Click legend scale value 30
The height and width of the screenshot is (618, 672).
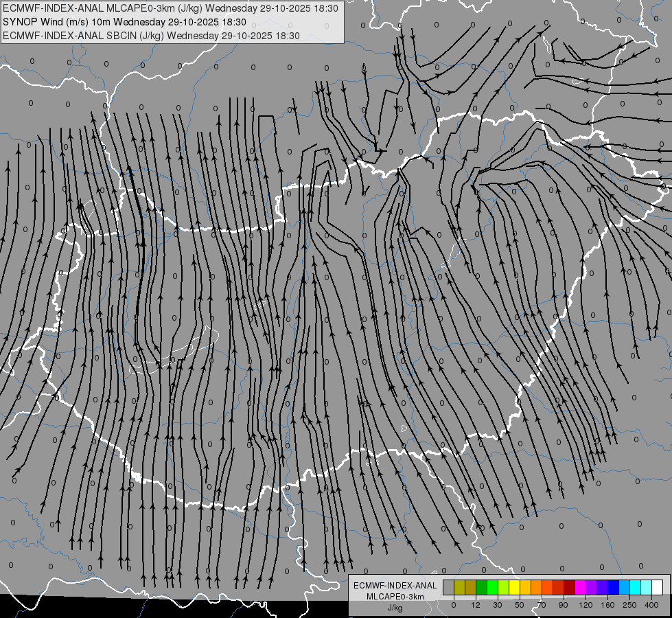click(x=498, y=605)
